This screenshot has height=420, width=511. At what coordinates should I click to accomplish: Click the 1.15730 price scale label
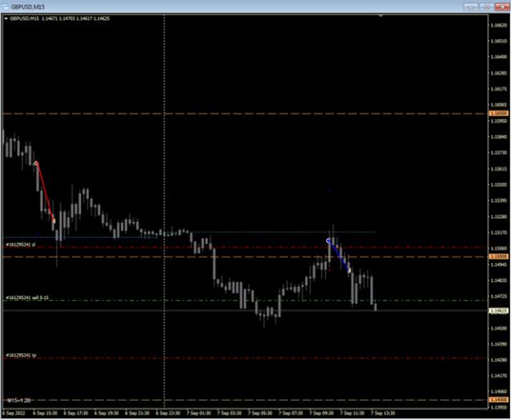coord(499,152)
